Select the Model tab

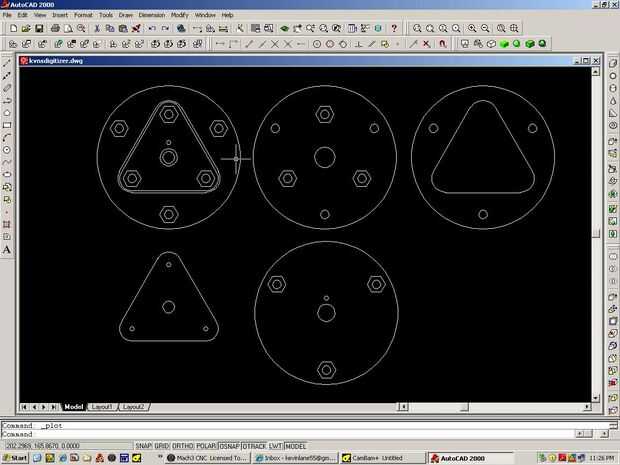click(74, 407)
